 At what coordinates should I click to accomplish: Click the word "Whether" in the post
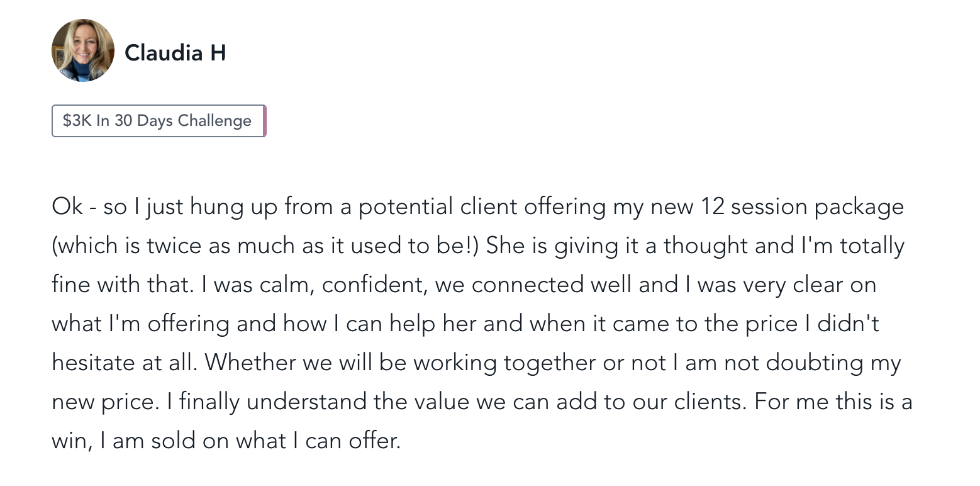243,363
